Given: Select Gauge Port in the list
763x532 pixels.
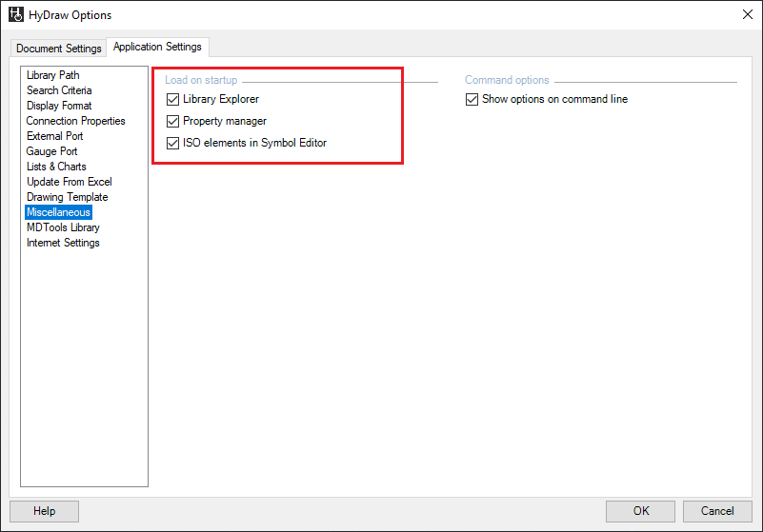Looking at the screenshot, I should pyautogui.click(x=52, y=151).
